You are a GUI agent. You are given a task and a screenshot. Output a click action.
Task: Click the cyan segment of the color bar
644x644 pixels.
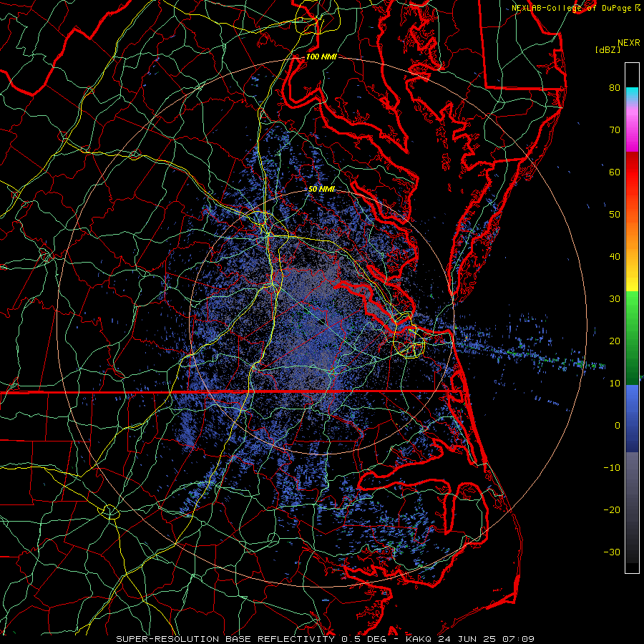632,94
